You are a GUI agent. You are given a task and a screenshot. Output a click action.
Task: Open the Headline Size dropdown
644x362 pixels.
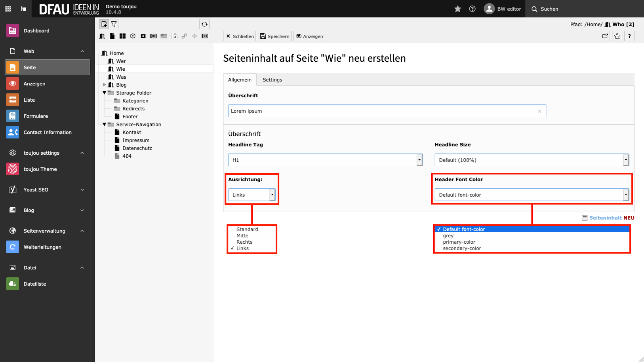[x=532, y=160]
